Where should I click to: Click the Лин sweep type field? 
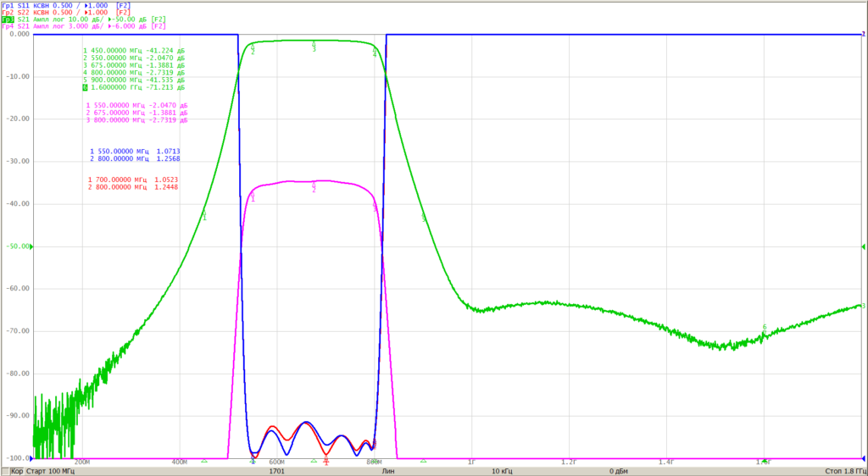388,472
